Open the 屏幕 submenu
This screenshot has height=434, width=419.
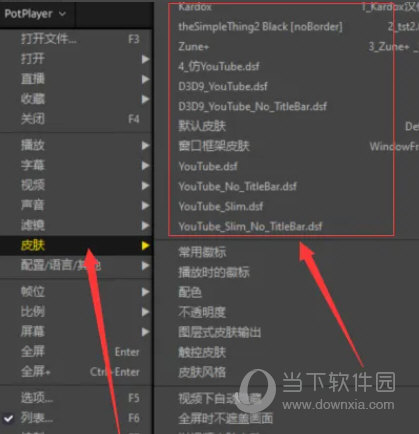click(76, 332)
